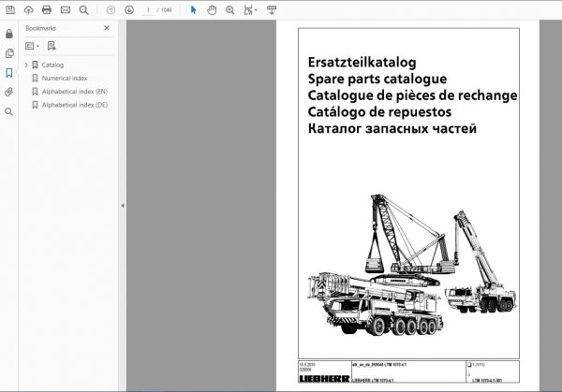Choose the Hand pan tool

tap(212, 10)
